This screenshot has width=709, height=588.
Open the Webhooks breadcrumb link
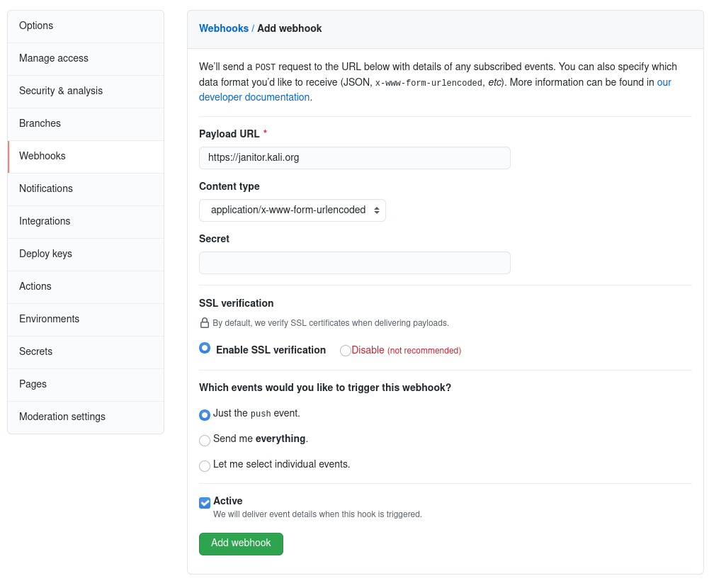coord(224,28)
